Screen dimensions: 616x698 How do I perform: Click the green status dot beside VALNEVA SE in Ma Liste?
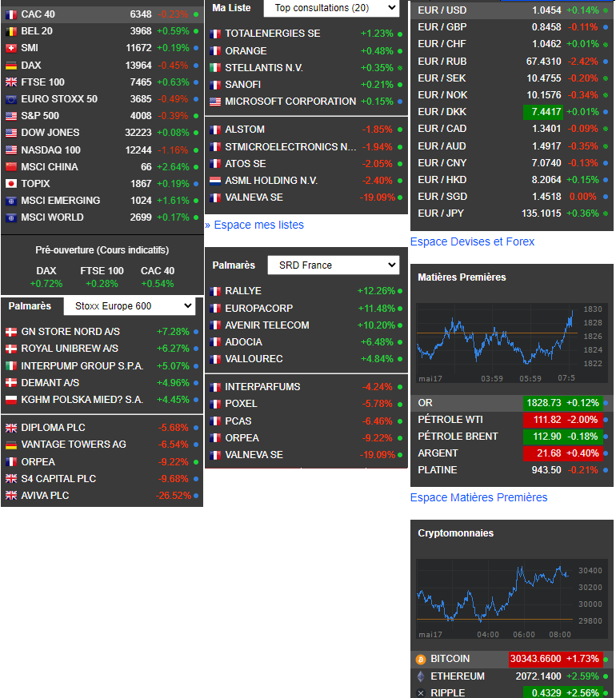(400, 197)
